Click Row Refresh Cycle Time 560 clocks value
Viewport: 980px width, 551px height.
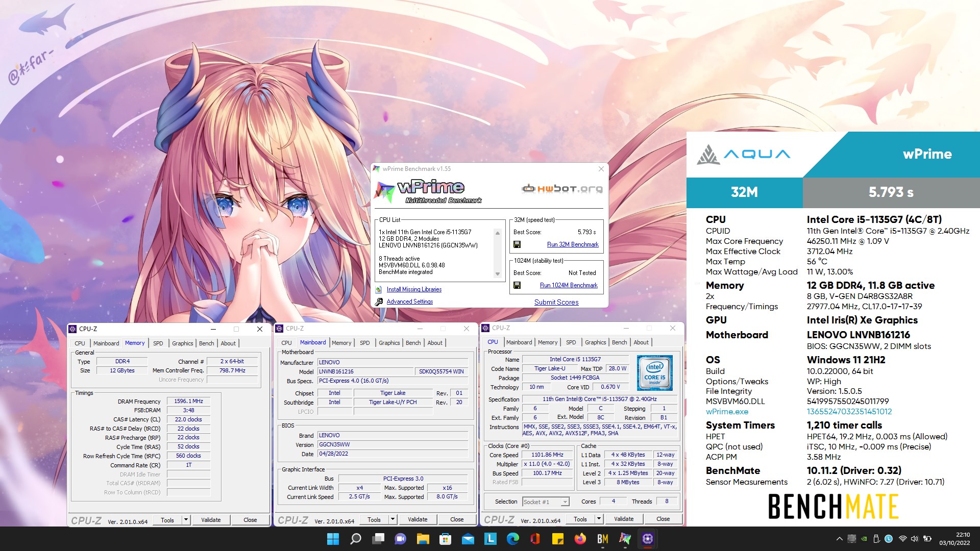(x=188, y=456)
